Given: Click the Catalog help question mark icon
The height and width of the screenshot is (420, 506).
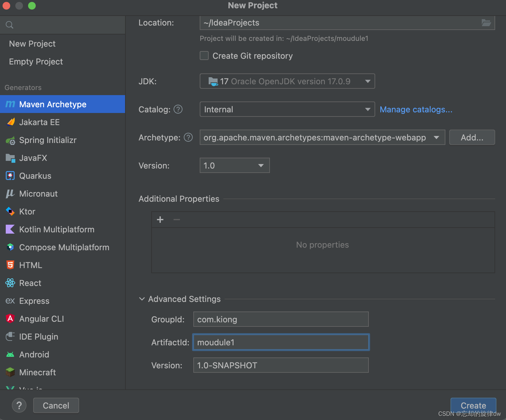Looking at the screenshot, I should pyautogui.click(x=178, y=109).
